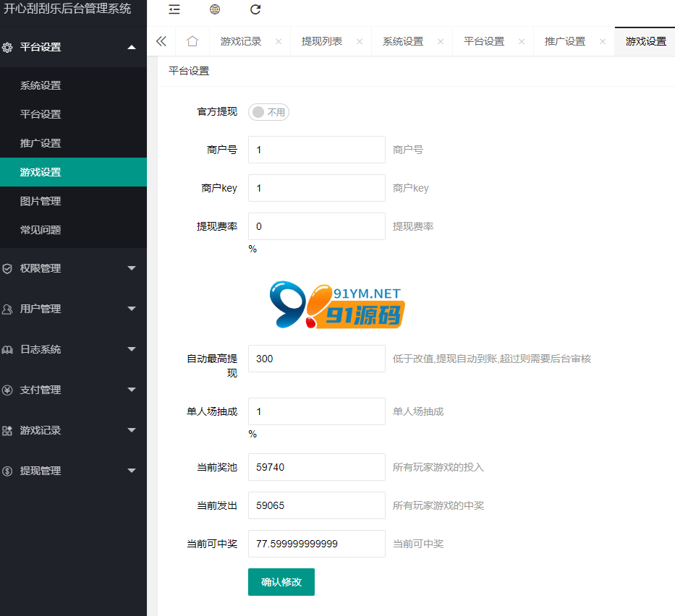The width and height of the screenshot is (675, 616).
Task: Focus the 自动最高提现 input showing 300
Action: tap(316, 359)
